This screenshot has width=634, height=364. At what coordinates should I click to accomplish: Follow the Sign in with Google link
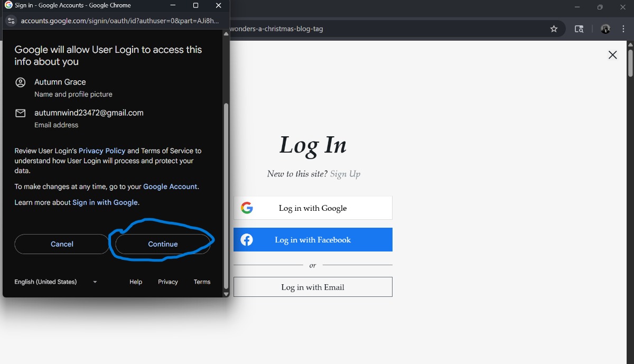105,203
